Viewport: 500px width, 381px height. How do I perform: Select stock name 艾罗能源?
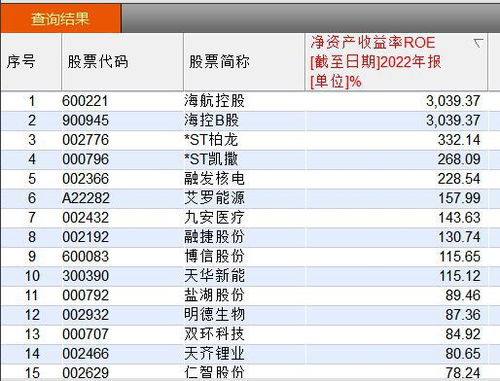(x=214, y=198)
